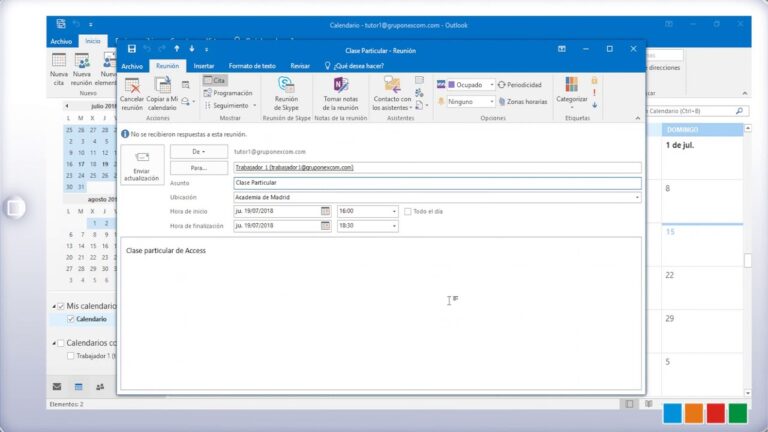
Task: Enable the Todo el día checkbox
Action: pyautogui.click(x=408, y=212)
